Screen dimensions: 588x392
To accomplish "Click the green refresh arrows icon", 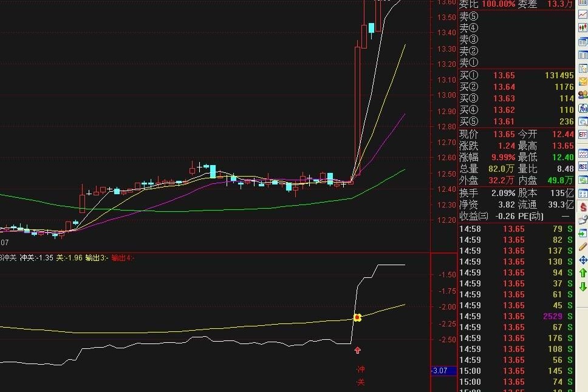I will tap(583, 180).
